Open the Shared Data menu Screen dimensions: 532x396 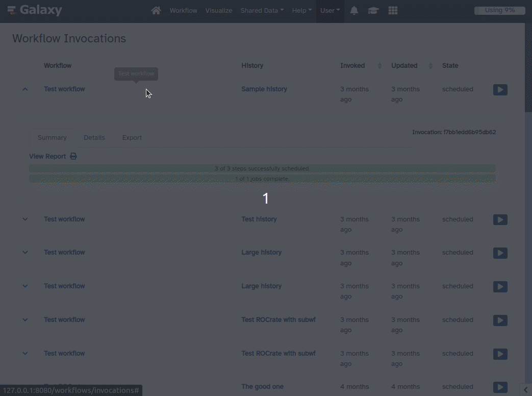coord(262,10)
